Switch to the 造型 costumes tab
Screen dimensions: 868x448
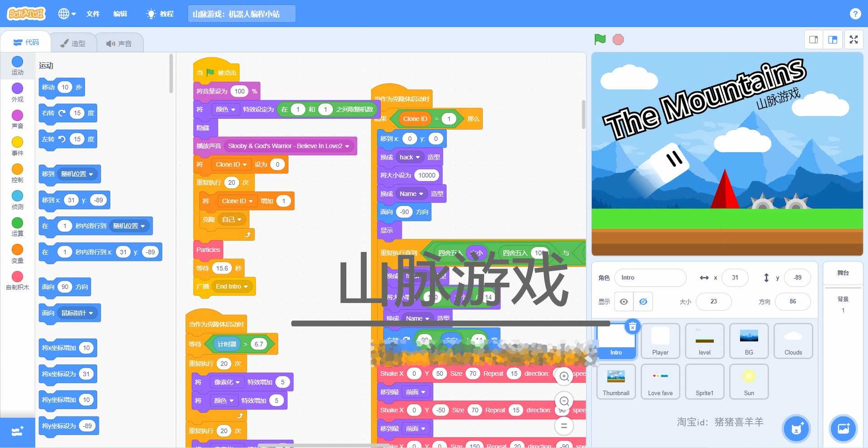tap(72, 43)
